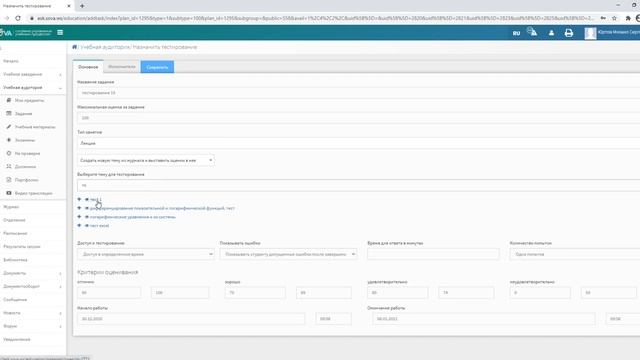Preview «тест excel» with its eye icon

[x=87, y=225]
